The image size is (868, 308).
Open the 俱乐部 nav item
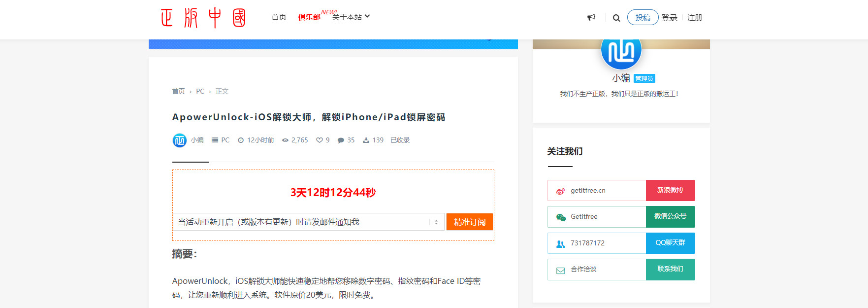pos(309,17)
